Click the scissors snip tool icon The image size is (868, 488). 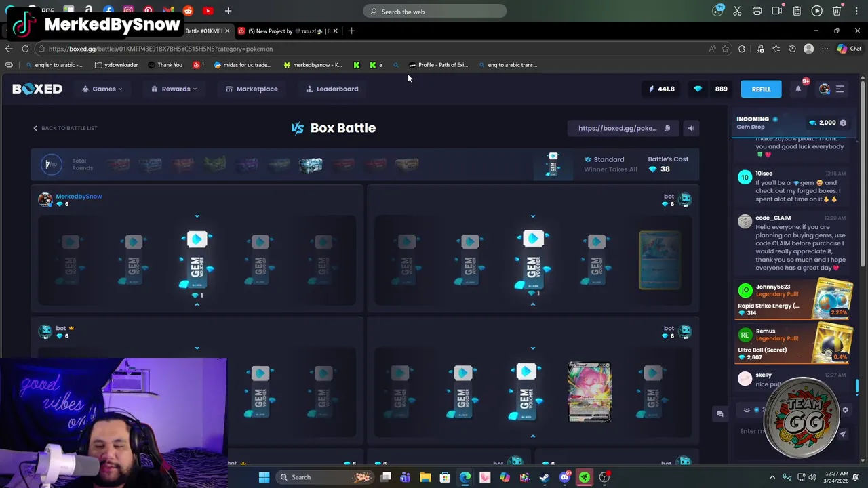click(737, 11)
